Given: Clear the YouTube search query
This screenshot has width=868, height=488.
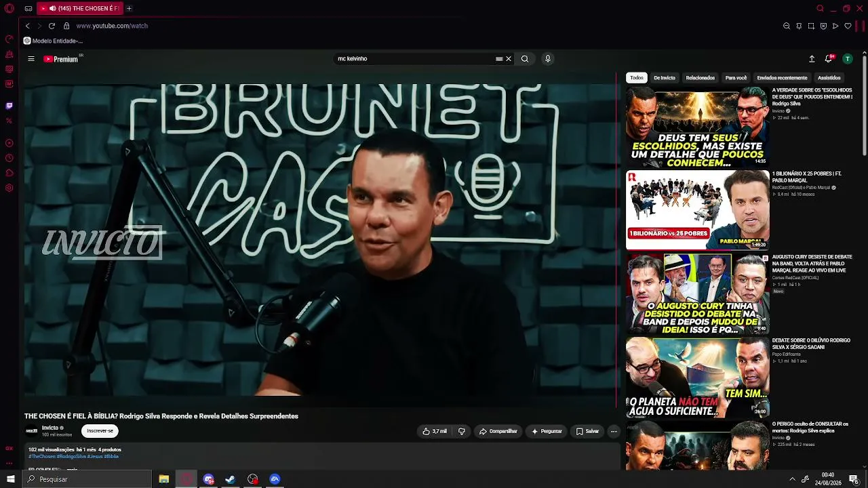Looking at the screenshot, I should tap(509, 59).
